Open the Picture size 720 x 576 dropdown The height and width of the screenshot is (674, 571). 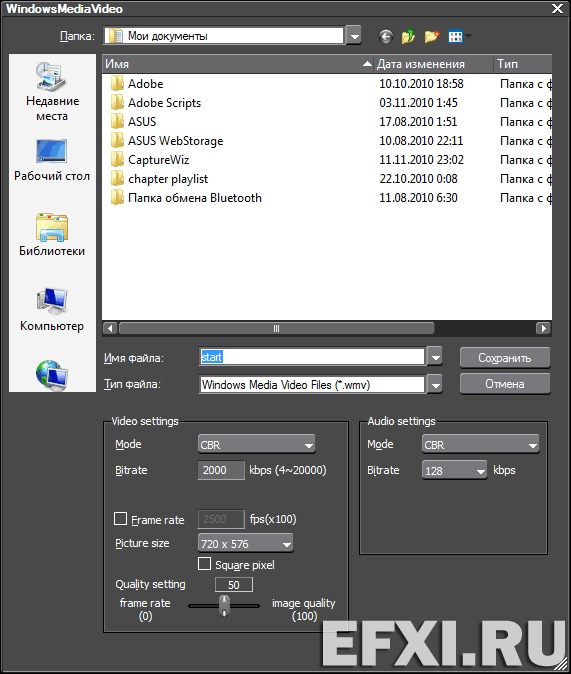(246, 543)
